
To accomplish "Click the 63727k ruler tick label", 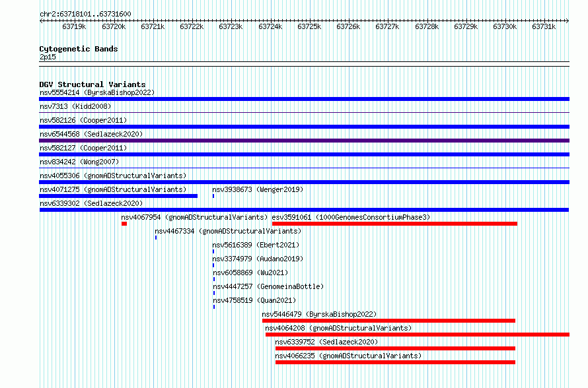I will (387, 26).
